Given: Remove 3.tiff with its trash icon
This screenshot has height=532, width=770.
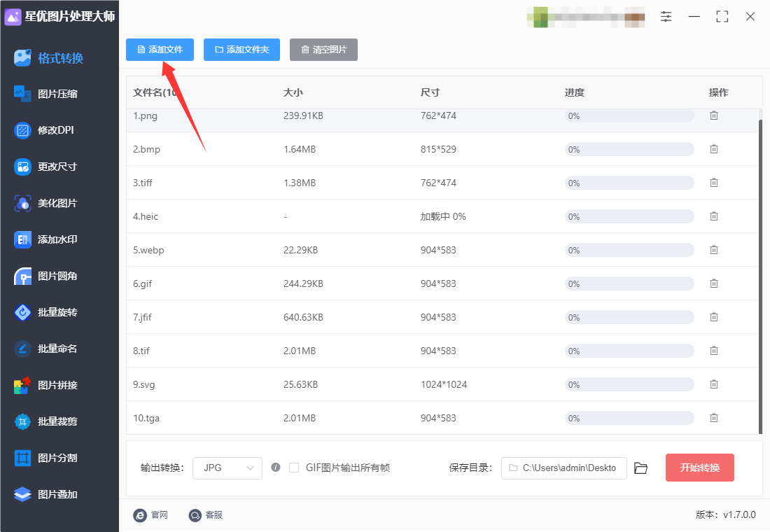Looking at the screenshot, I should click(x=714, y=183).
